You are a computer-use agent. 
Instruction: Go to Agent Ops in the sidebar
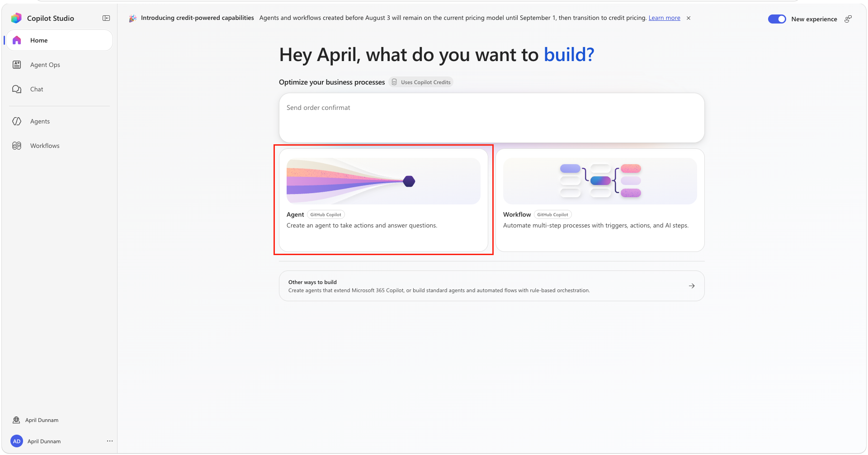59,65
